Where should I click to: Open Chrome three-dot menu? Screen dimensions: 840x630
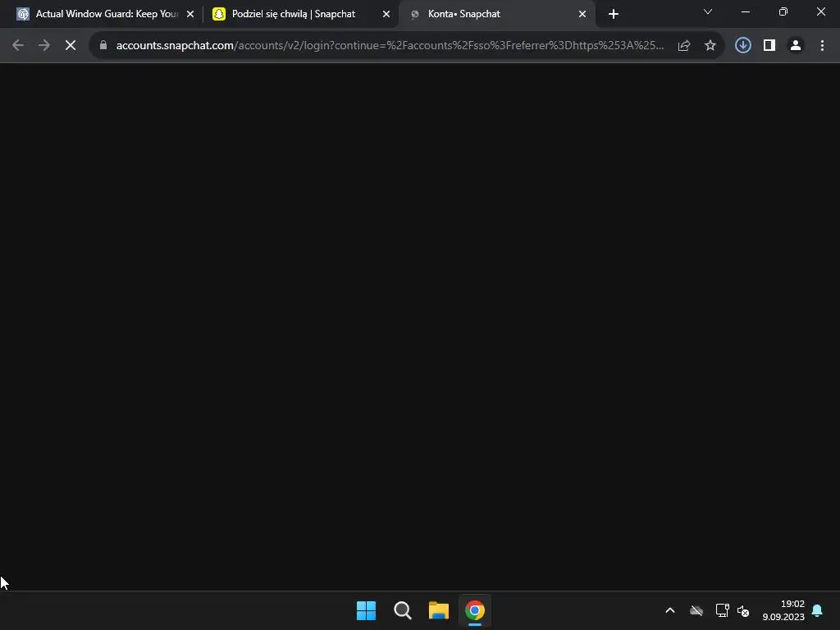822,46
